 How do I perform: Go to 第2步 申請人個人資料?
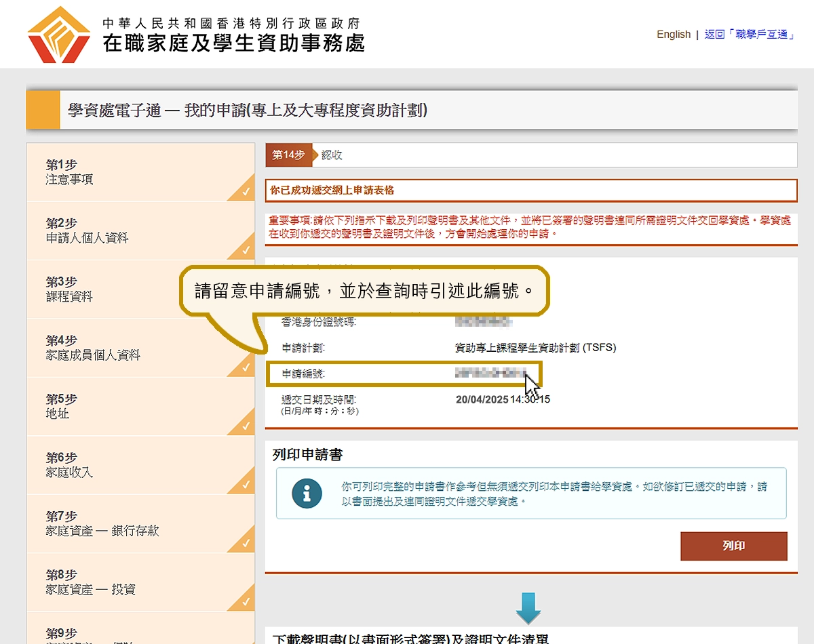point(140,230)
